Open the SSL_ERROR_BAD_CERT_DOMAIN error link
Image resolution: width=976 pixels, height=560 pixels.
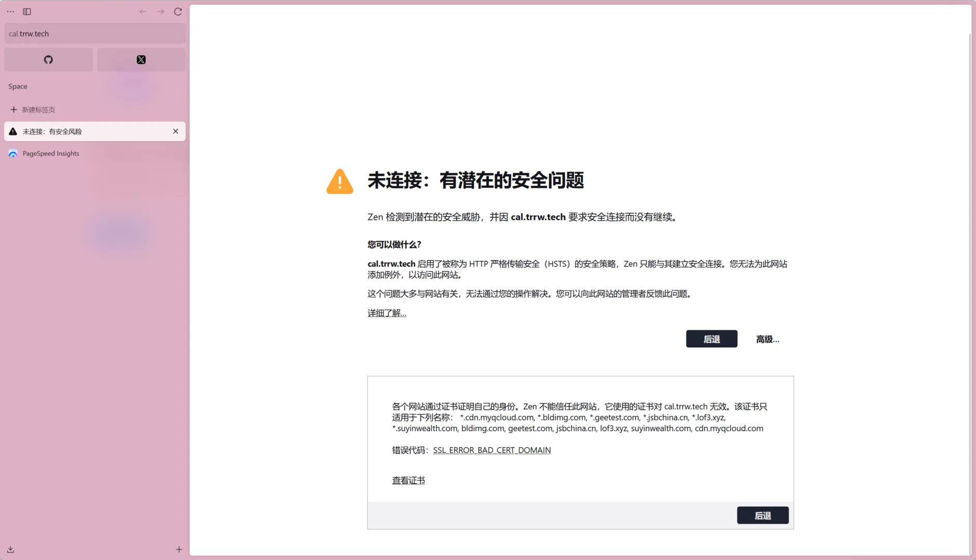coord(491,450)
